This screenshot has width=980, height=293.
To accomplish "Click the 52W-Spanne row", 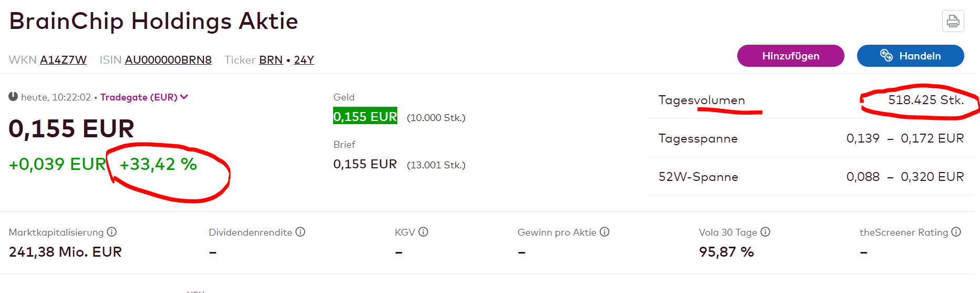I will 811,177.
